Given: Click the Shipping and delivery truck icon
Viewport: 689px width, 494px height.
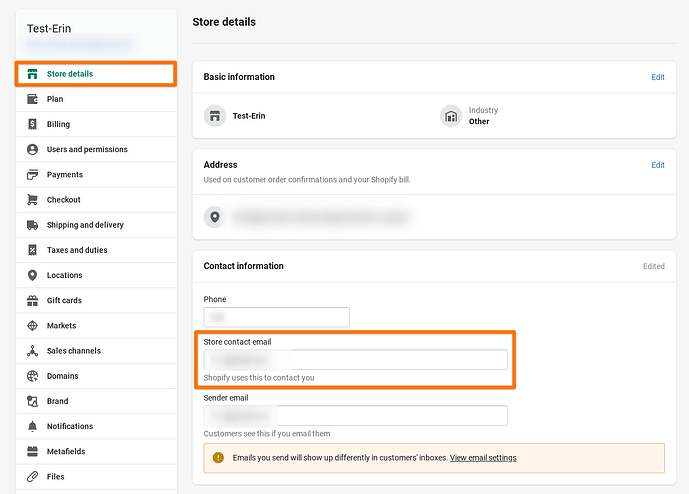Looking at the screenshot, I should pos(33,225).
